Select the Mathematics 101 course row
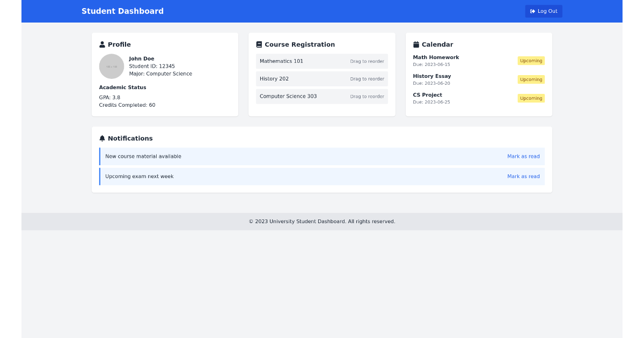644x338 pixels. click(321, 61)
